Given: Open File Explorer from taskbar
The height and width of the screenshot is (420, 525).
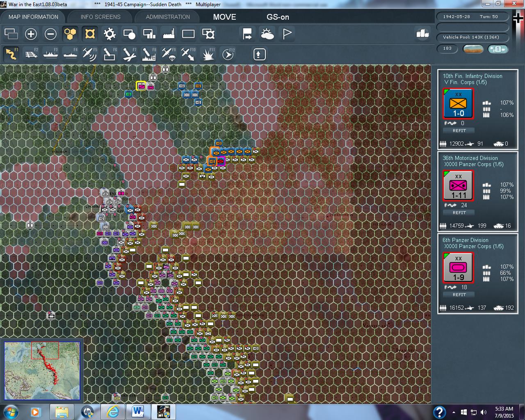Looking at the screenshot, I should click(62, 412).
